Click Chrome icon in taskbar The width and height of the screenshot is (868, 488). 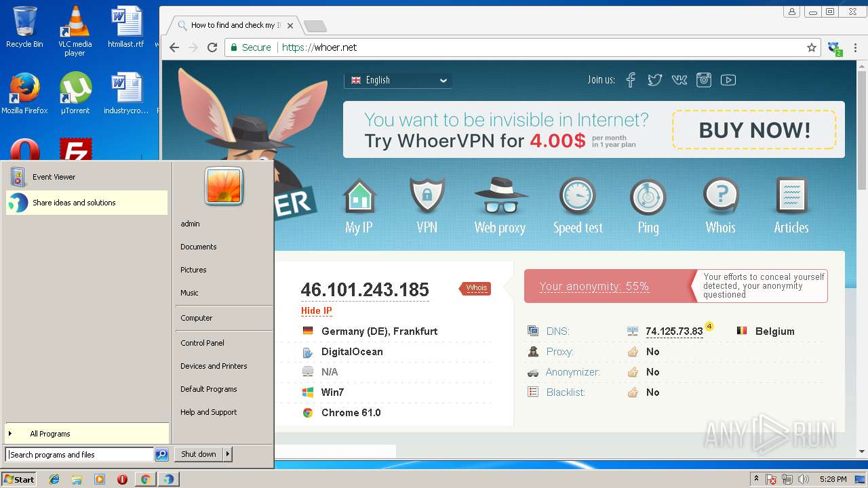(x=145, y=479)
